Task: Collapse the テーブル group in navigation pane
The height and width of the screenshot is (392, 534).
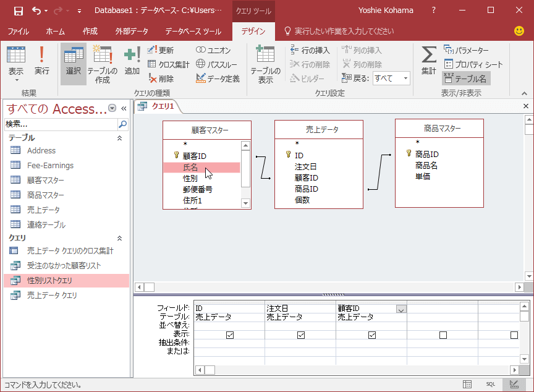Action: coord(119,138)
